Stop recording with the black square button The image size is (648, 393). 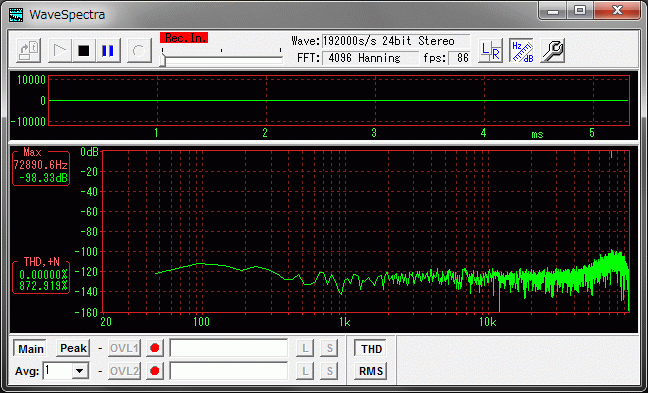click(84, 51)
